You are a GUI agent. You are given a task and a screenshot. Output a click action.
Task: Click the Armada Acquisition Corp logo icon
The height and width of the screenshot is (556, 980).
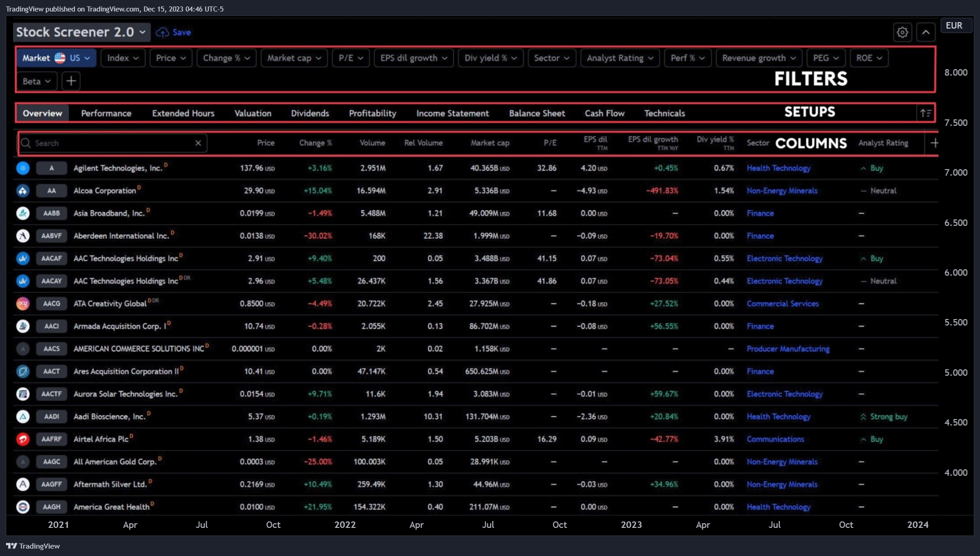[x=23, y=326]
